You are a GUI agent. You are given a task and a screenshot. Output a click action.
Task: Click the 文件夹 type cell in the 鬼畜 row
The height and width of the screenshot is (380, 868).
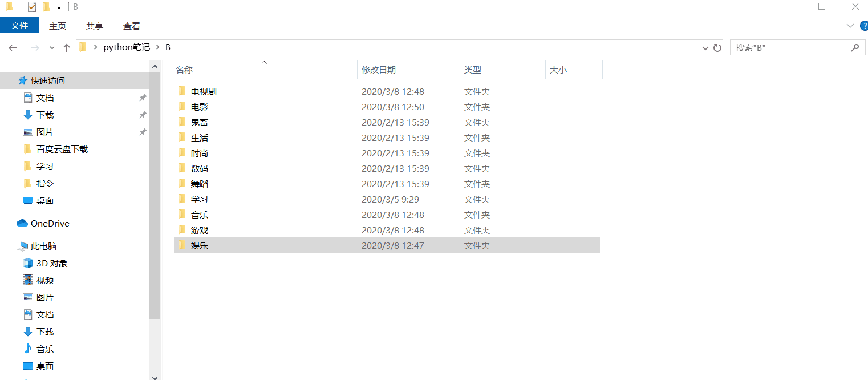pyautogui.click(x=477, y=122)
